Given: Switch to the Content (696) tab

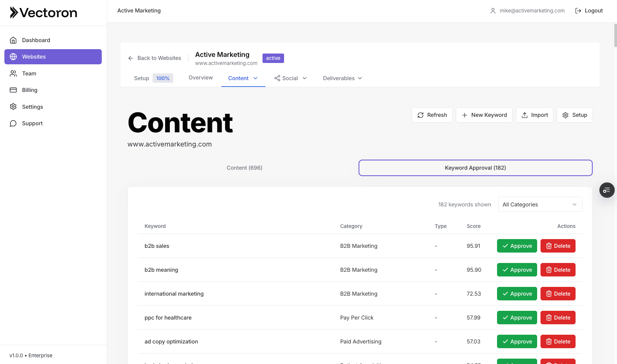Looking at the screenshot, I should click(244, 168).
